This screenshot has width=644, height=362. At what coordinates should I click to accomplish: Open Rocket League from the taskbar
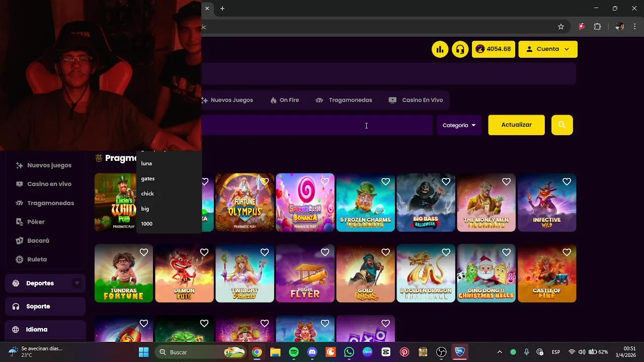coord(460,352)
